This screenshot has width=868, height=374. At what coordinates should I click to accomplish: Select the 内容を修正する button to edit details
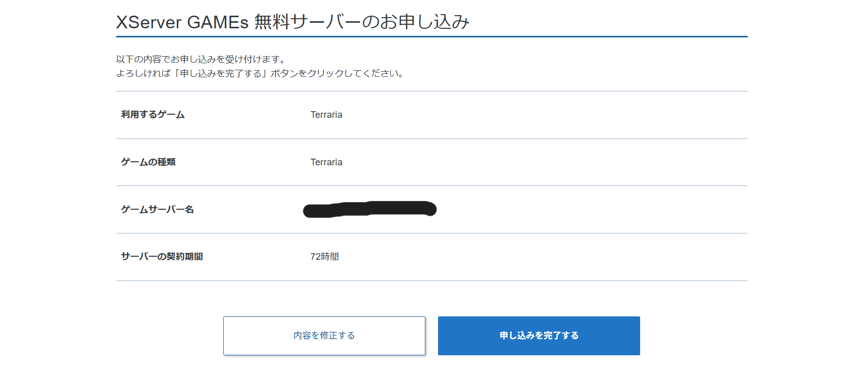[x=324, y=335]
